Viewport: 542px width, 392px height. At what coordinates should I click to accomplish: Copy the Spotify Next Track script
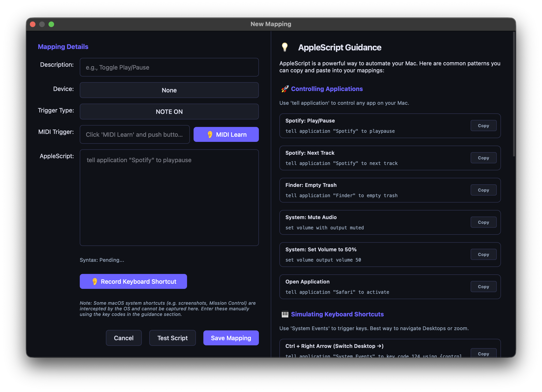483,158
